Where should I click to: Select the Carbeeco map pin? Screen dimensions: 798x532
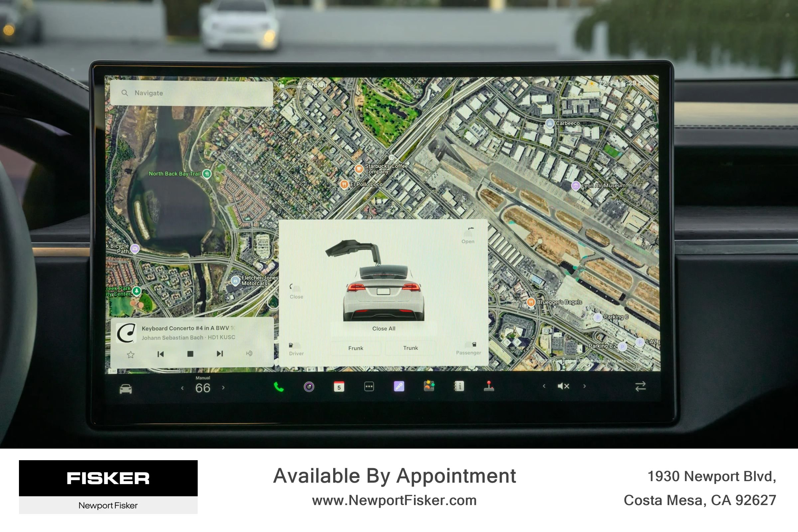pos(550,123)
